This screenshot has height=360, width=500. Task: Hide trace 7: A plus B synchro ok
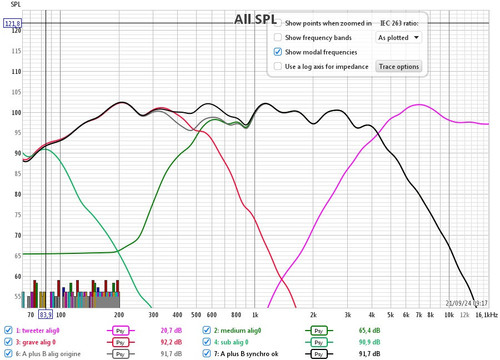(x=207, y=354)
